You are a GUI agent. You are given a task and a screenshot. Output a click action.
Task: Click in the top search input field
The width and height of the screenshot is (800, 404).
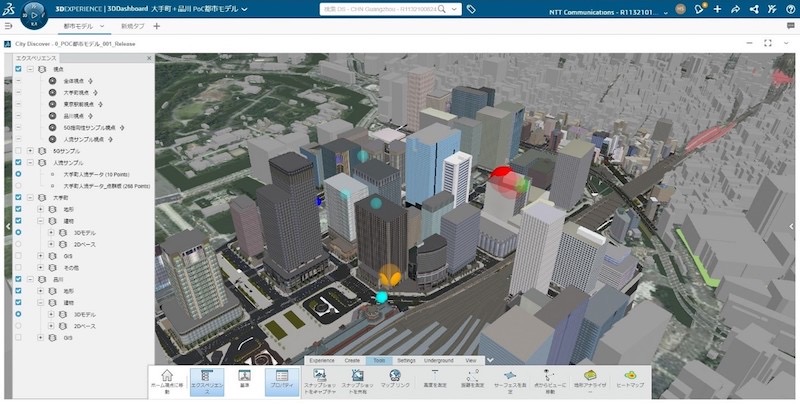pos(378,9)
